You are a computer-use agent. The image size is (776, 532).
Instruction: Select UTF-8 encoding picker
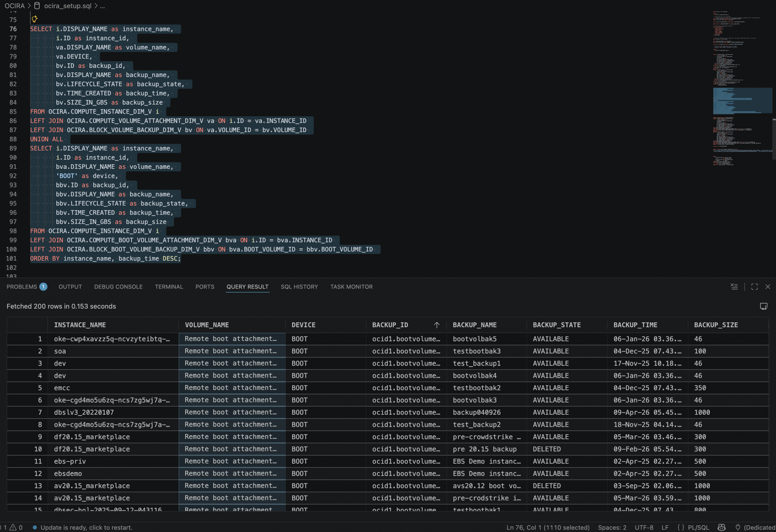(644, 527)
